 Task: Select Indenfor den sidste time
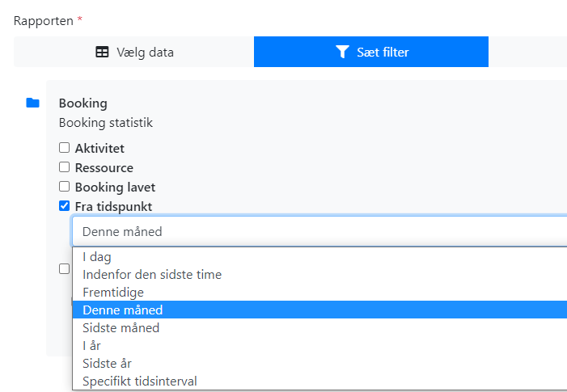pos(319,275)
